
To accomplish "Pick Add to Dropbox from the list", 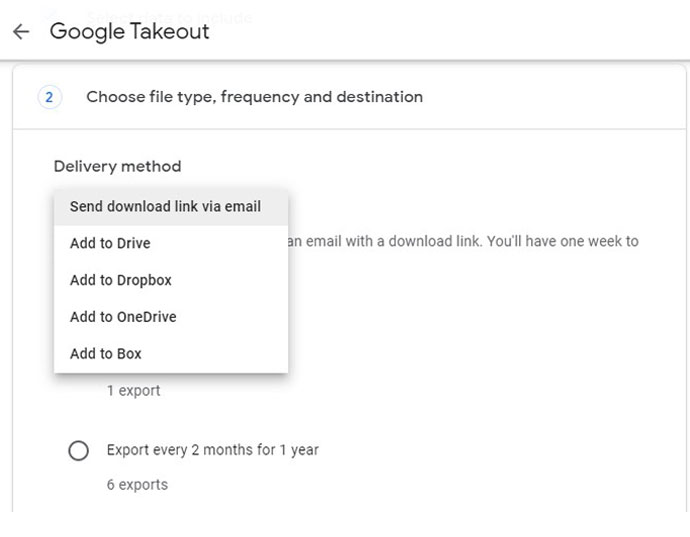I will pos(121,281).
